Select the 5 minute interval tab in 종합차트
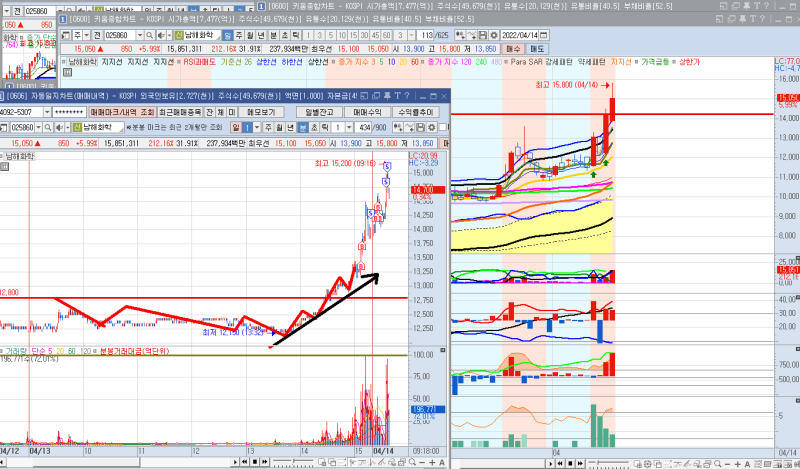Viewport: 800px width, 469px height. (x=331, y=35)
